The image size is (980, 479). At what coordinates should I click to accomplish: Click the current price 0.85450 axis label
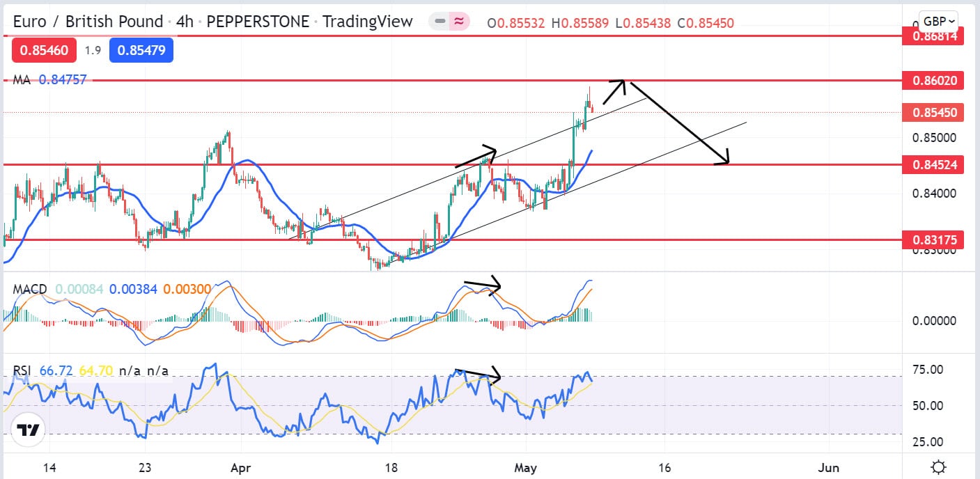point(933,112)
